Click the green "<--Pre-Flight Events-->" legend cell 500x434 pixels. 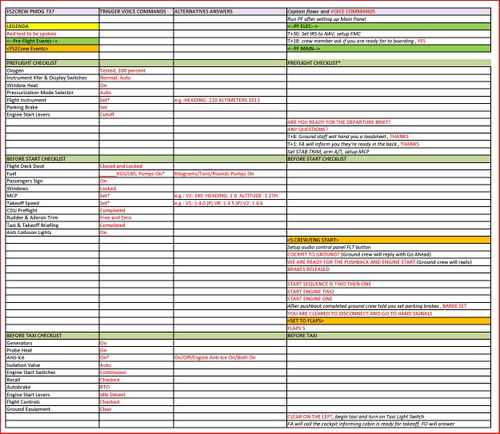coord(52,41)
